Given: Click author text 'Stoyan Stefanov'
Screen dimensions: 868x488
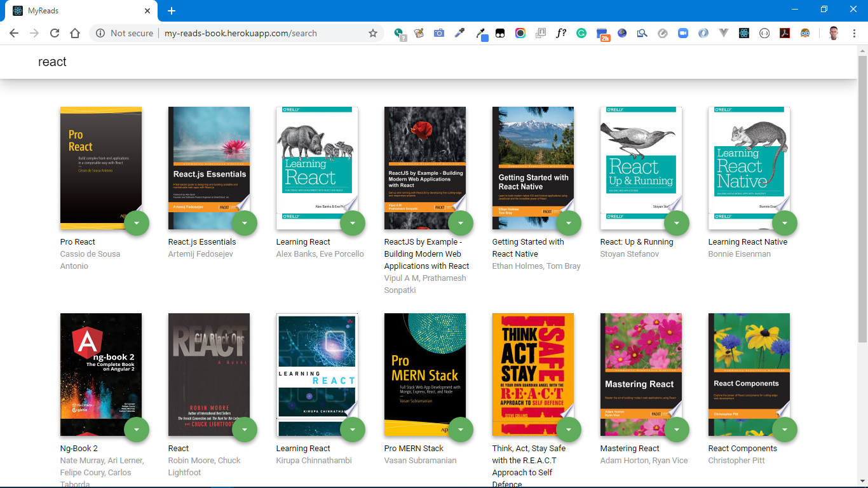Looking at the screenshot, I should pos(630,254).
